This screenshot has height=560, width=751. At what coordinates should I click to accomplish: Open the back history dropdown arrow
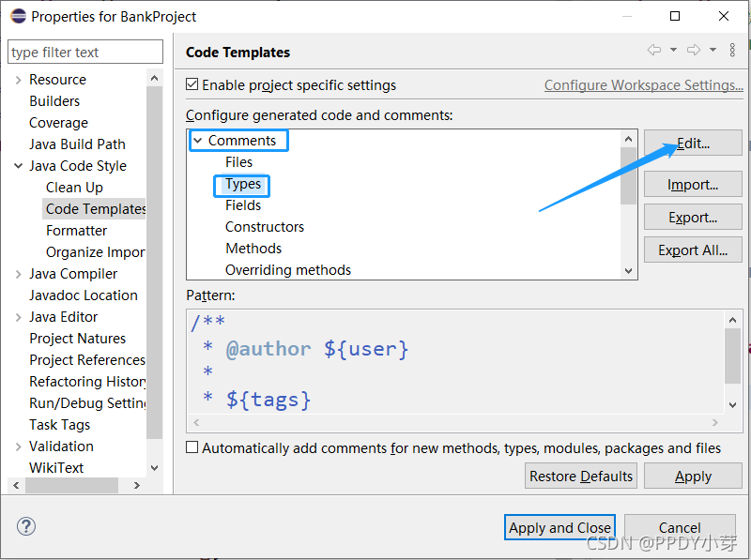[x=673, y=50]
